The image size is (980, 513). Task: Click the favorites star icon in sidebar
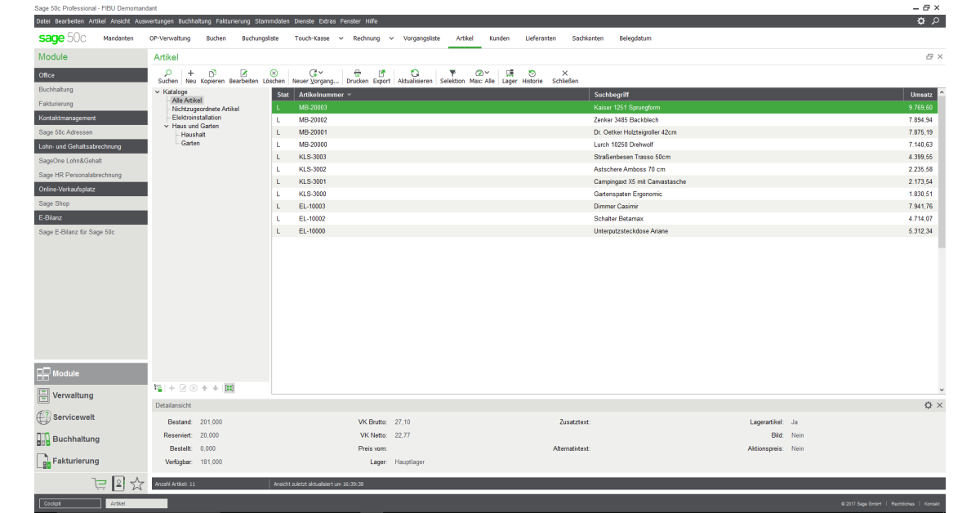[137, 483]
